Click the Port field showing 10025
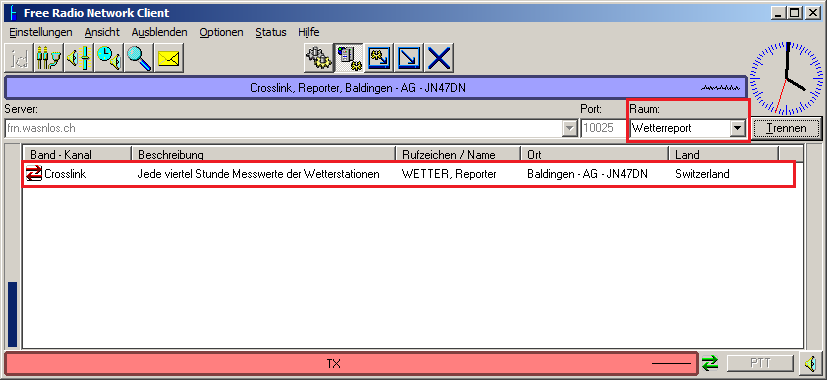The height and width of the screenshot is (380, 827). click(603, 128)
